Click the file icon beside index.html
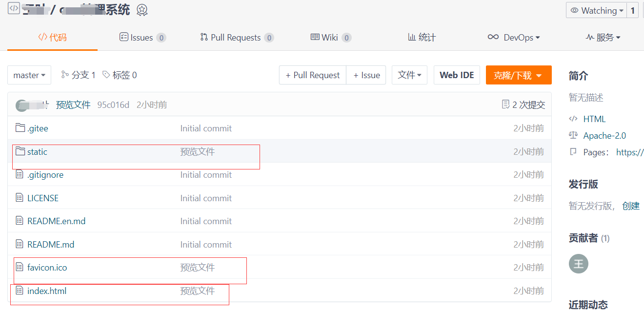Viewport: 644px width, 314px height. pos(20,291)
